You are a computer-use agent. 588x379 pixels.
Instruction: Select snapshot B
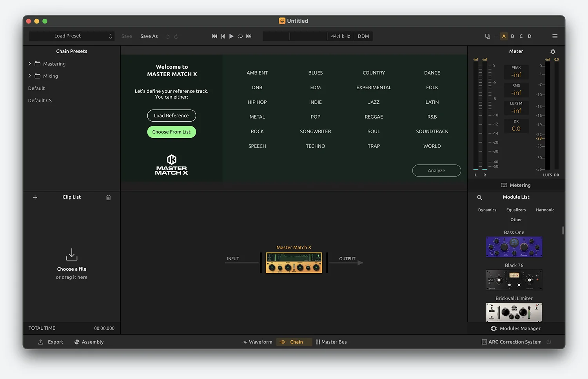(x=512, y=36)
